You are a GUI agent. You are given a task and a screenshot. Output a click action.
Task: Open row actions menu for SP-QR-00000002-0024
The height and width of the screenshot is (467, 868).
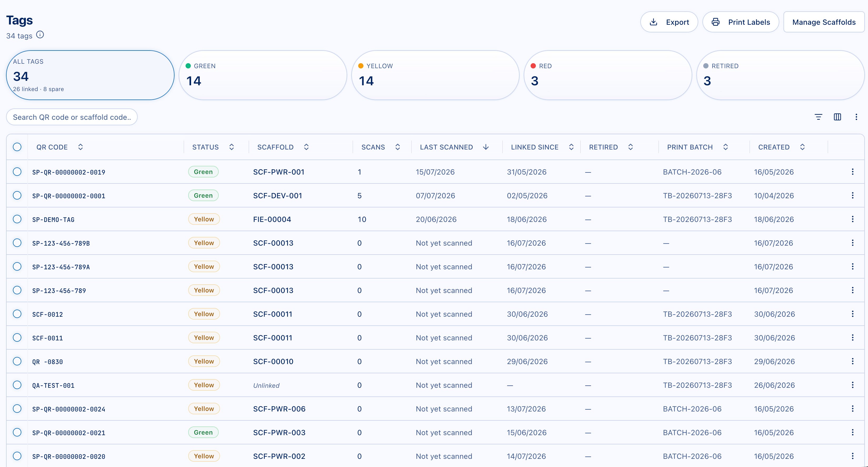pyautogui.click(x=852, y=409)
